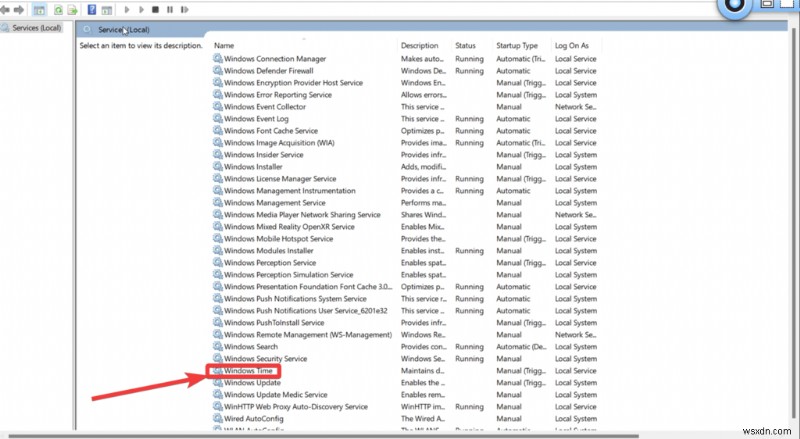Select the Windows Update service
This screenshot has height=439, width=800.
tap(252, 383)
